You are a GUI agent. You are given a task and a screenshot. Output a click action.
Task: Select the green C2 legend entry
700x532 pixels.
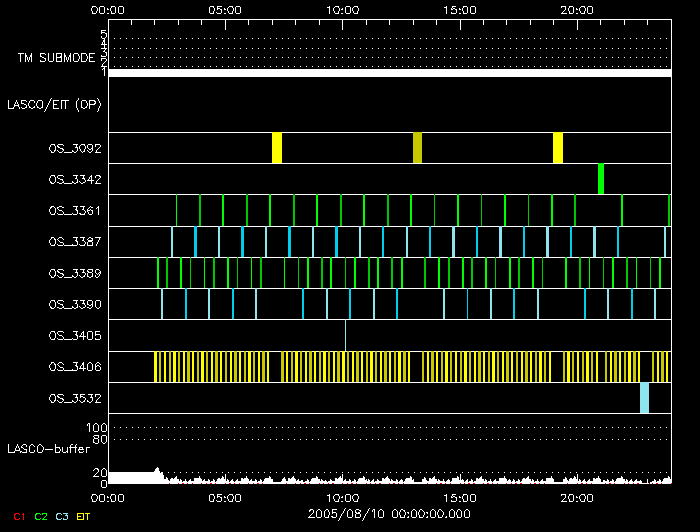pyautogui.click(x=41, y=516)
